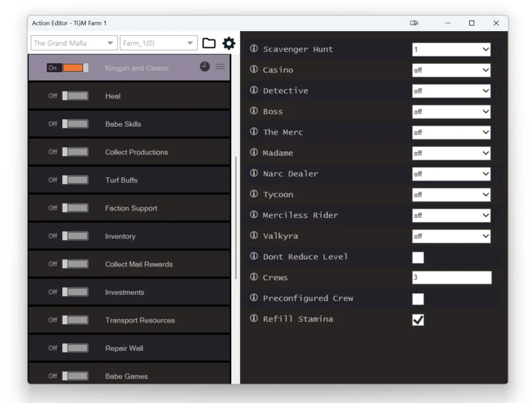Open the Tycoon dropdown
The image size is (532, 403).
tap(451, 194)
